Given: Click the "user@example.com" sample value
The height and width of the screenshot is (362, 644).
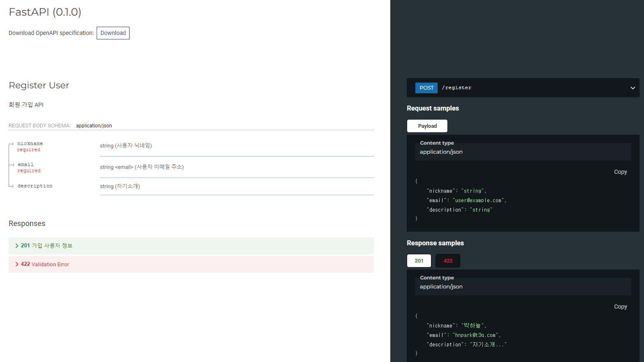Looking at the screenshot, I should tap(478, 201).
